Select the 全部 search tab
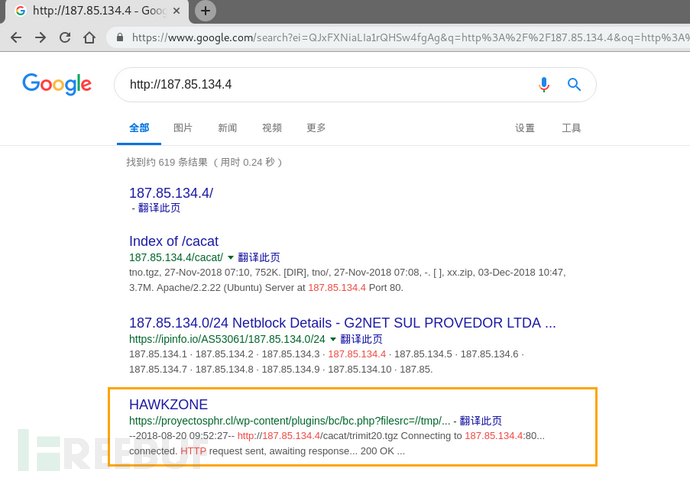 tap(139, 128)
